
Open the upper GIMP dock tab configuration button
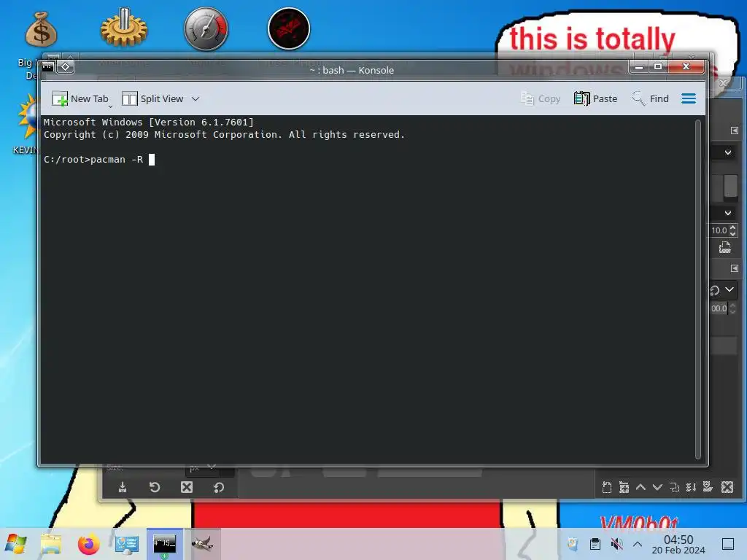point(734,131)
